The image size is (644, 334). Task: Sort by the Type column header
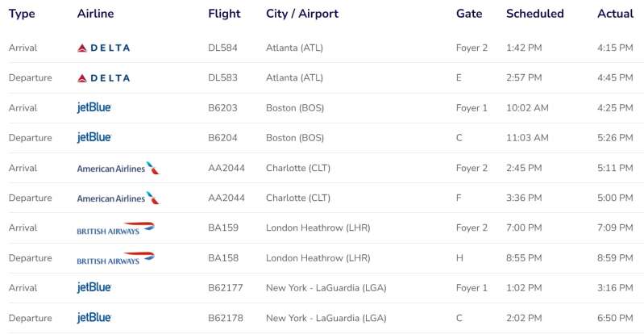[22, 14]
